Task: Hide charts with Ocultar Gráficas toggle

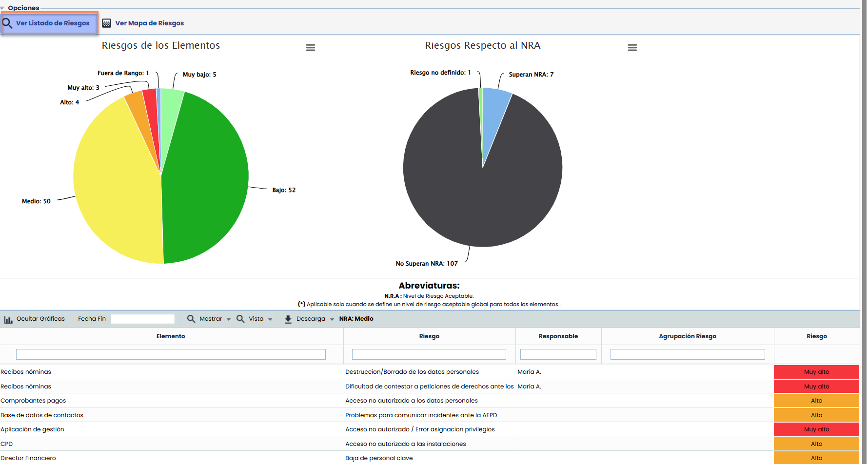Action: coord(40,319)
